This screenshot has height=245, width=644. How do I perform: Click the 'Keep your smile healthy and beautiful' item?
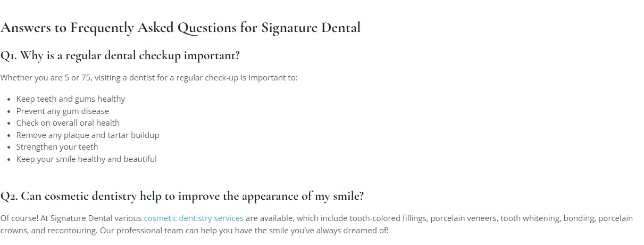pyautogui.click(x=87, y=159)
